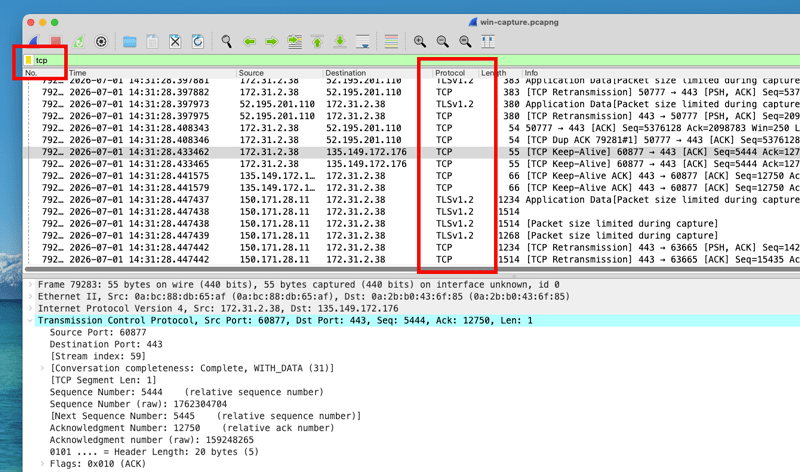Screen dimensions: 800x472
Task: Expand Conversation completeness details
Action: tap(42, 368)
